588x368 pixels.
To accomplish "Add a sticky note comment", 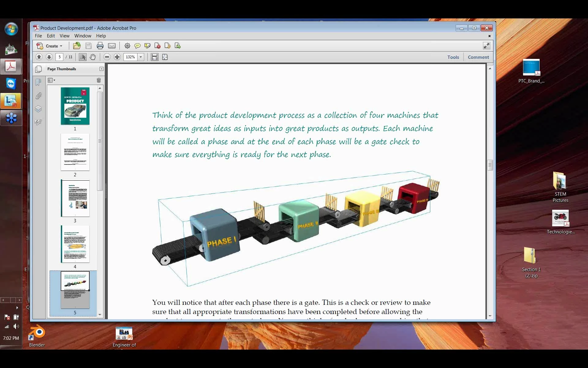I will (x=138, y=46).
